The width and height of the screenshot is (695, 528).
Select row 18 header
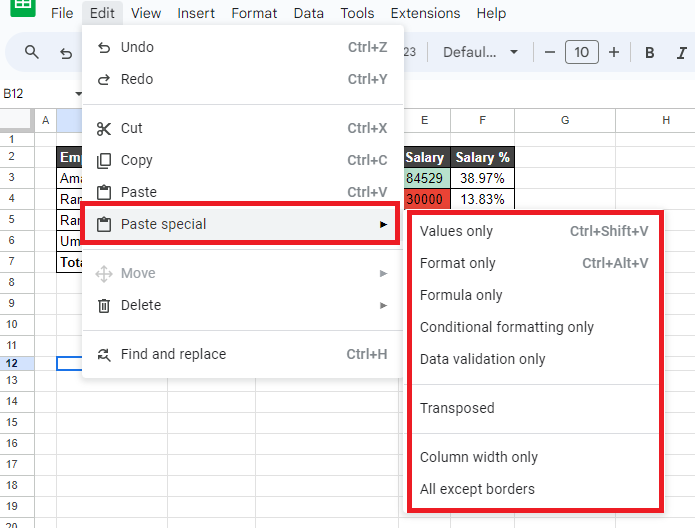point(17,485)
